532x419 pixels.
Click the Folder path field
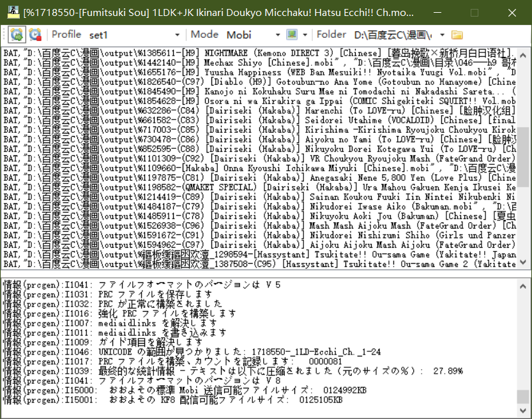click(393, 35)
